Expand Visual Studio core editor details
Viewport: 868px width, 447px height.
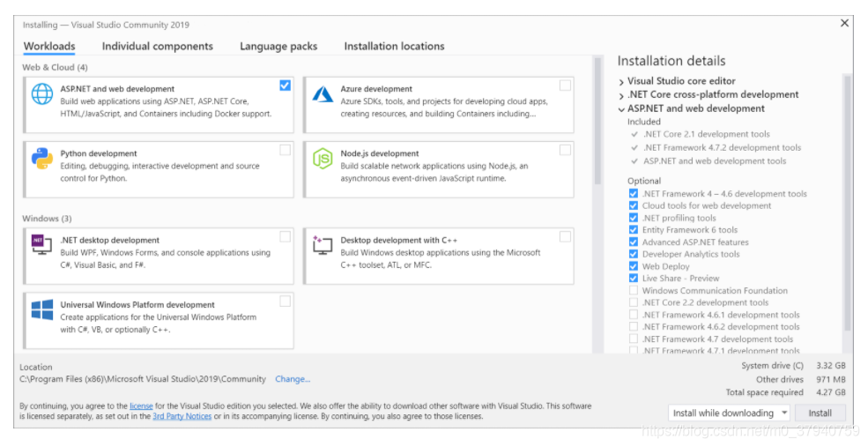click(x=621, y=82)
